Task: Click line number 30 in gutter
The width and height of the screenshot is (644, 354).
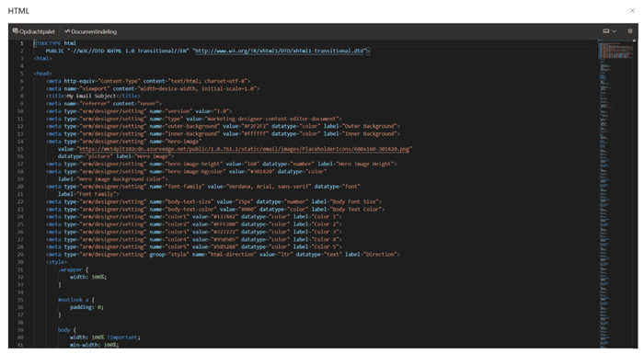Action: click(x=20, y=262)
